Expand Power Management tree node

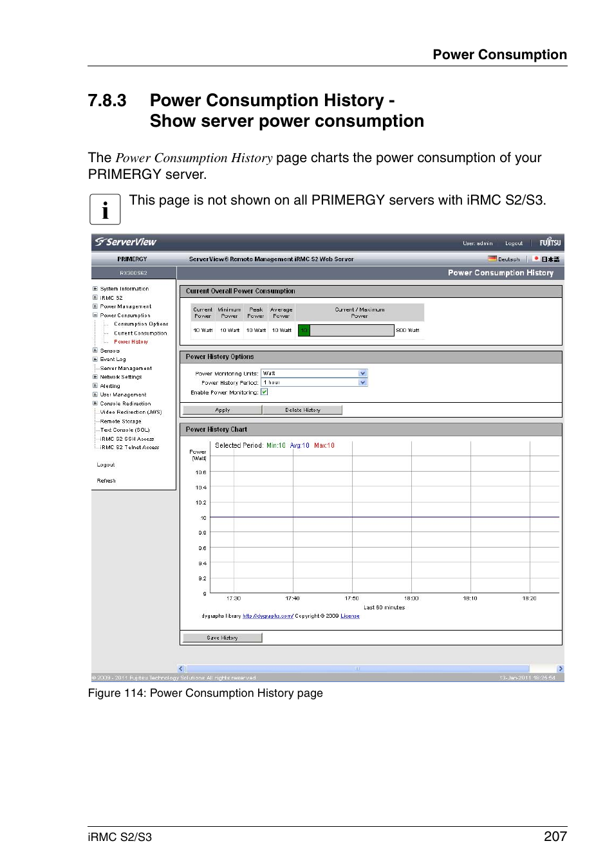pyautogui.click(x=95, y=306)
